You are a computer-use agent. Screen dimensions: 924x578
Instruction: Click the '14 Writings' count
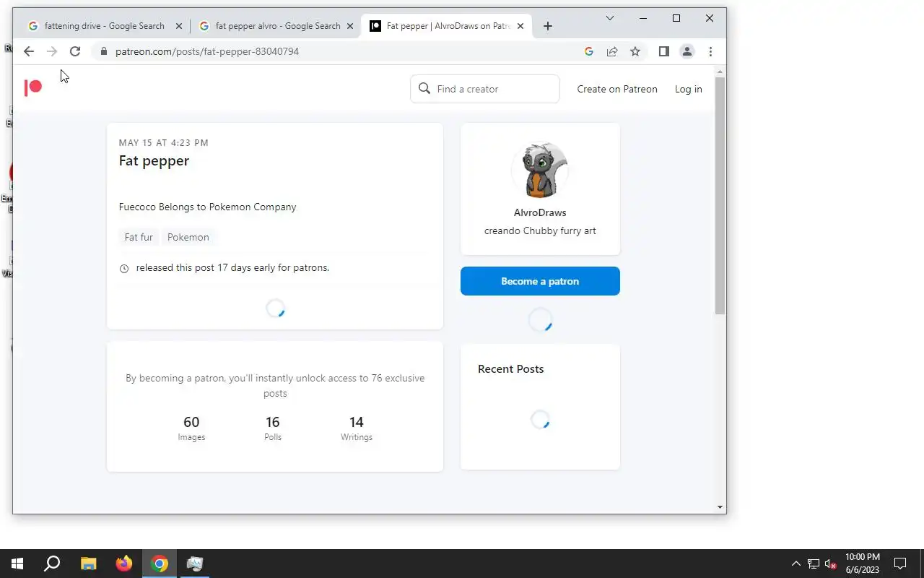click(357, 428)
